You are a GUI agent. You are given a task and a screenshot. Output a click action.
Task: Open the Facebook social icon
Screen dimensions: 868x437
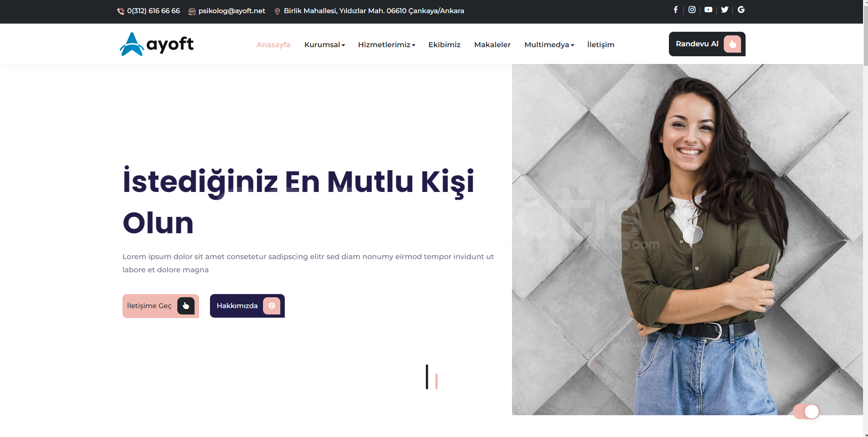point(675,10)
